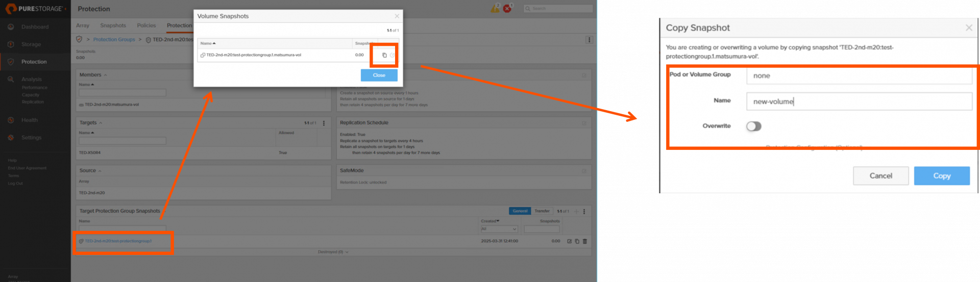980x282 pixels.
Task: Open the Policies tab
Action: (x=146, y=25)
